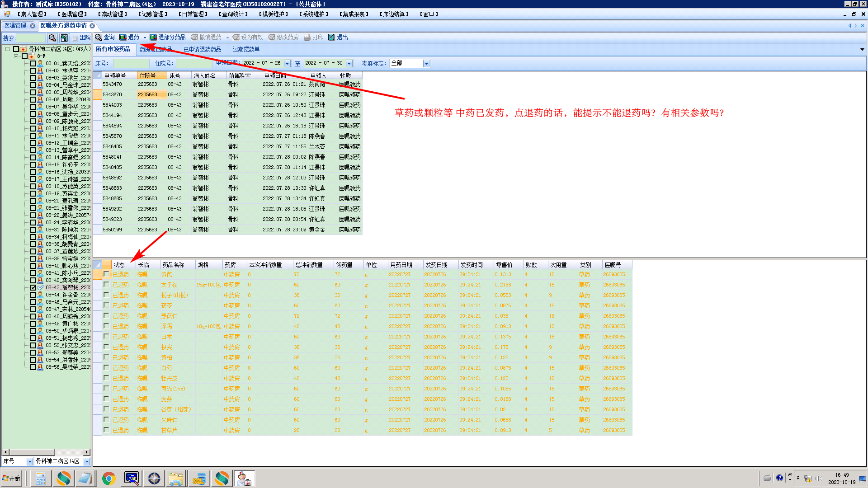Open calculator icon in taskbar
The width and height of the screenshot is (868, 488).
click(41, 478)
